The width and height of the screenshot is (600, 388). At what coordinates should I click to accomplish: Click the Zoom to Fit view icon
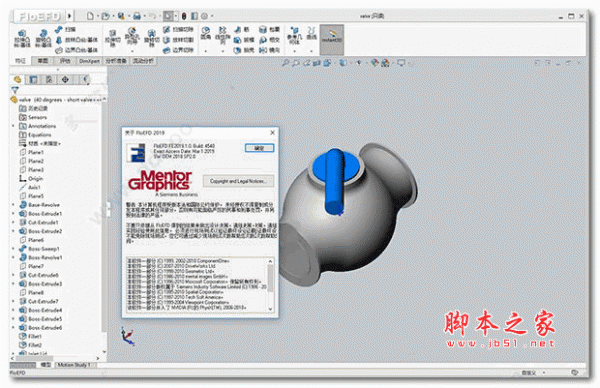[285, 63]
